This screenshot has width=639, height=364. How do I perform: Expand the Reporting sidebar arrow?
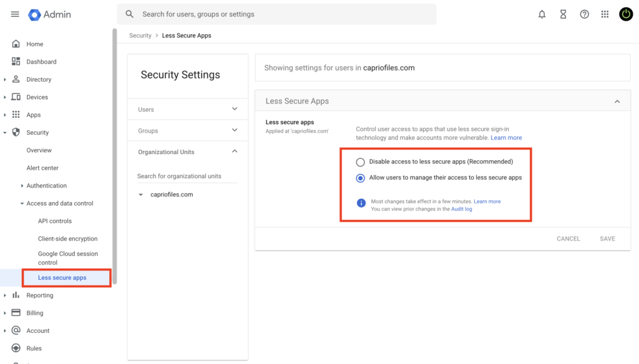coord(5,295)
